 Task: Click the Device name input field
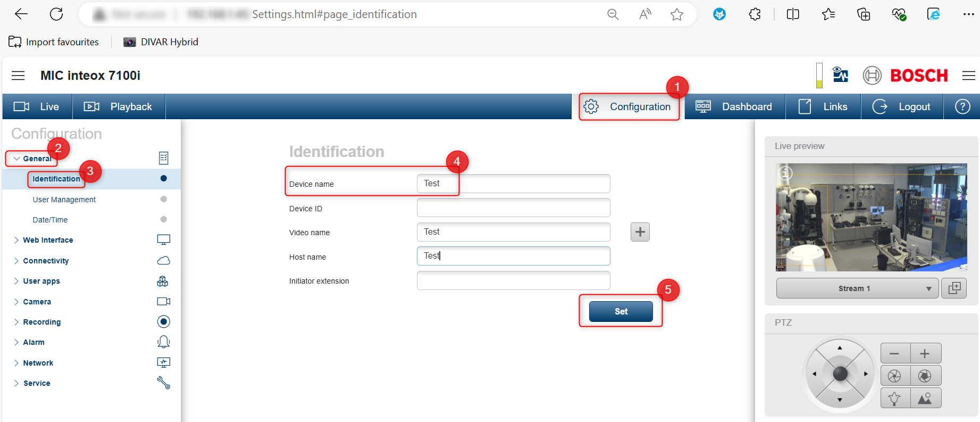[x=514, y=184]
